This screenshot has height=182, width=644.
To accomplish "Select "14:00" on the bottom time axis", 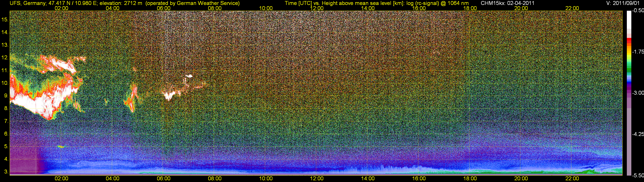I will (368, 179).
